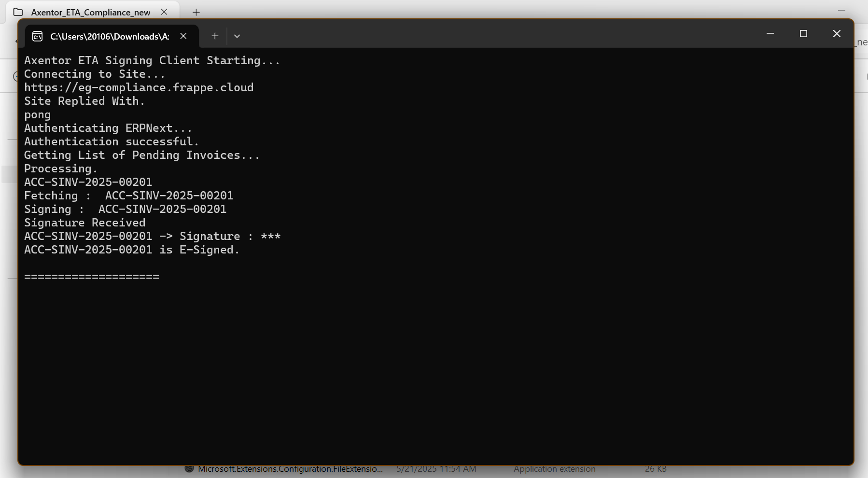
Task: Close the C:\Users\20106\Downloads terminal tab
Action: click(x=183, y=36)
